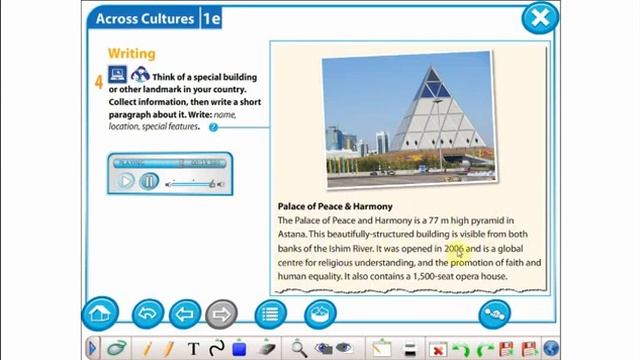Redo the last annotation
Image resolution: width=640 pixels, height=360 pixels.
485,350
